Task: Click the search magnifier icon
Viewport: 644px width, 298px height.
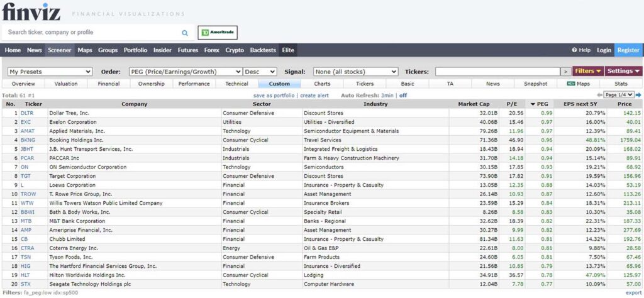Action: (x=185, y=33)
